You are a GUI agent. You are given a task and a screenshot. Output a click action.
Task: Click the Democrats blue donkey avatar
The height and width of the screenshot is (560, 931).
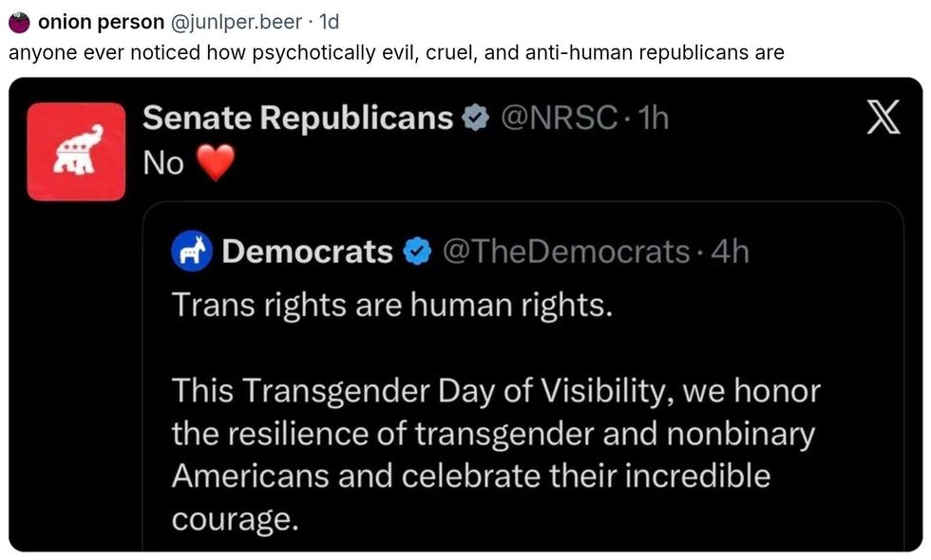pos(191,251)
